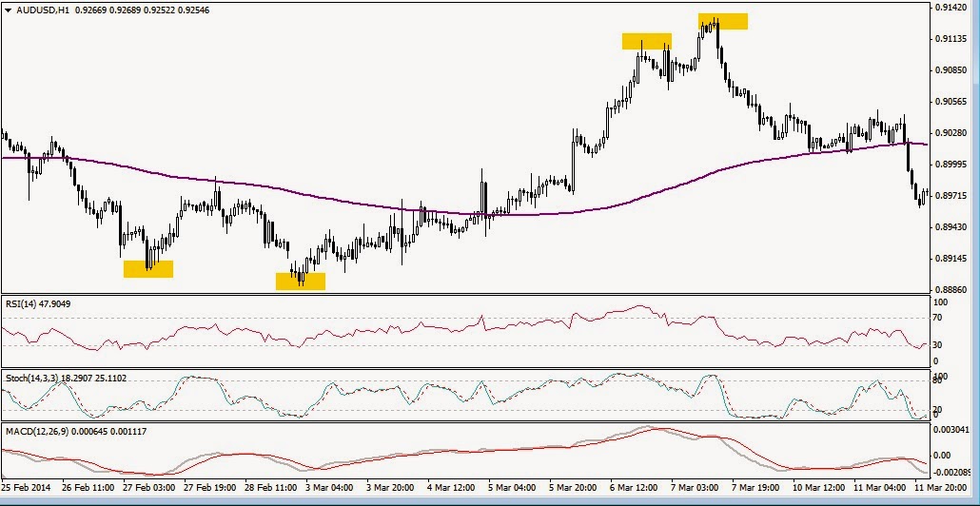Click the -0.002089 MACD scale value

(x=952, y=473)
